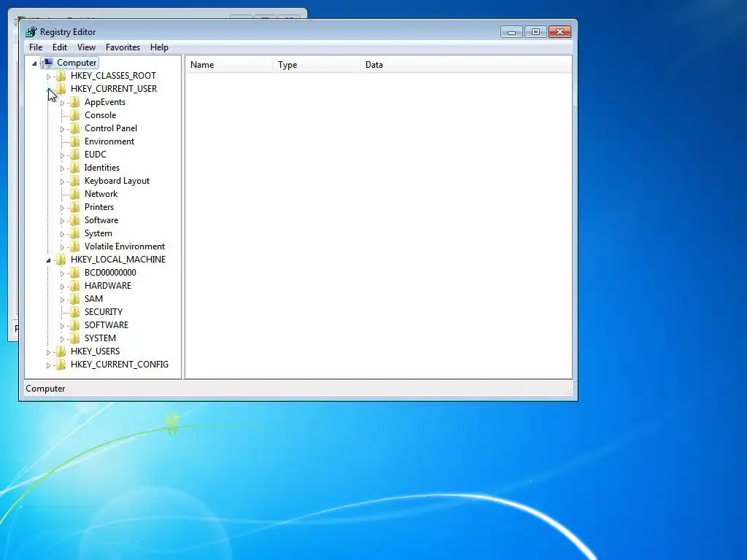Click the BCD00000000 folder icon
This screenshot has width=747, height=560.
[75, 273]
